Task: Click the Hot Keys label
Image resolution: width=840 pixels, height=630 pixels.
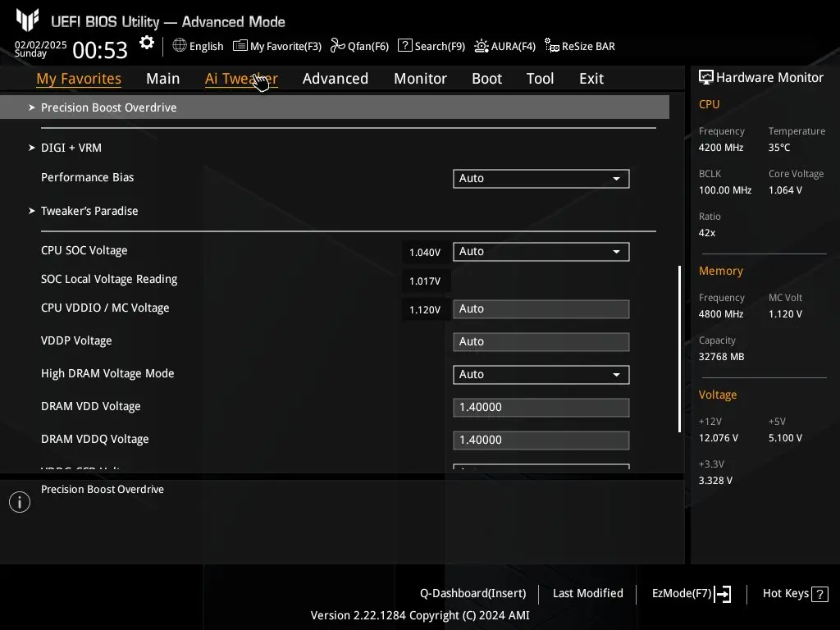Action: click(x=785, y=593)
